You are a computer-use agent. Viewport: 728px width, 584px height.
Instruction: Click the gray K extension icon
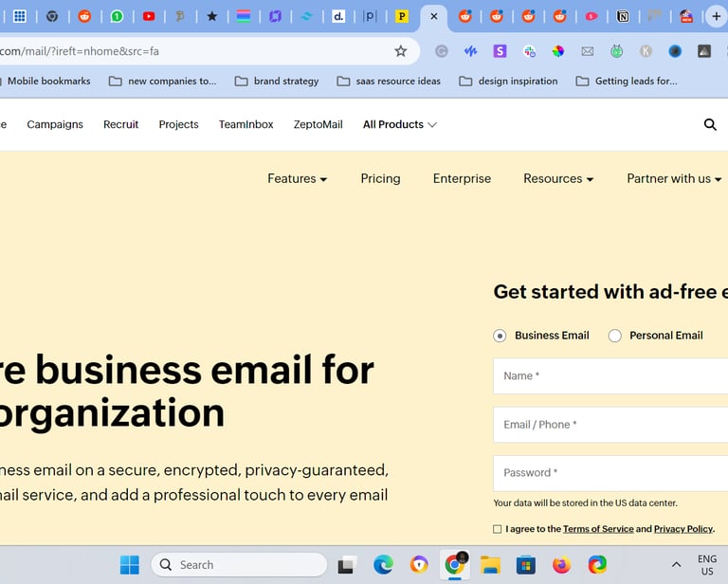[646, 51]
